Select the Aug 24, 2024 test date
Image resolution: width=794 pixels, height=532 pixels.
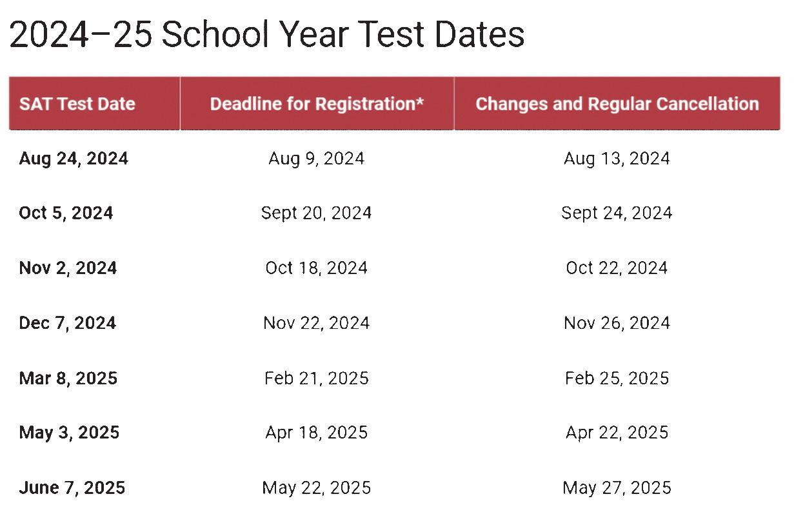point(74,159)
